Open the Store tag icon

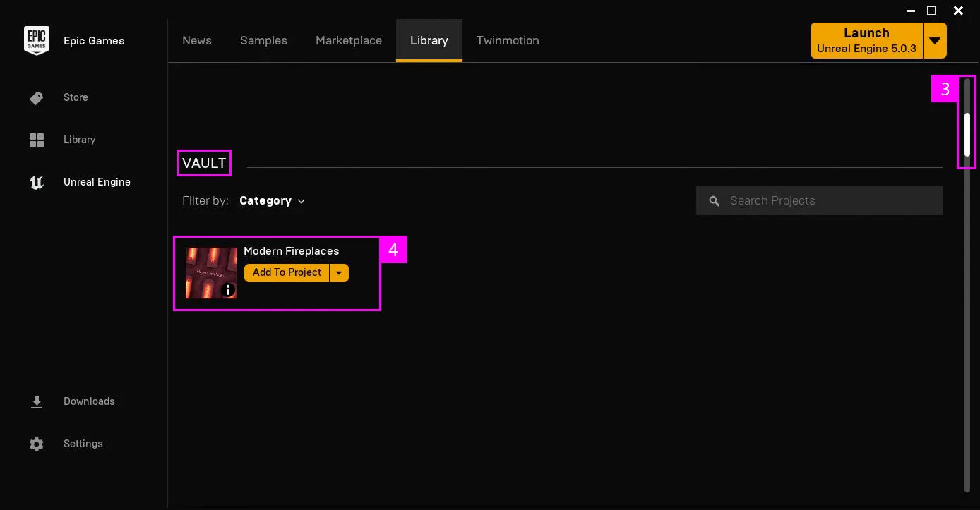[x=37, y=98]
